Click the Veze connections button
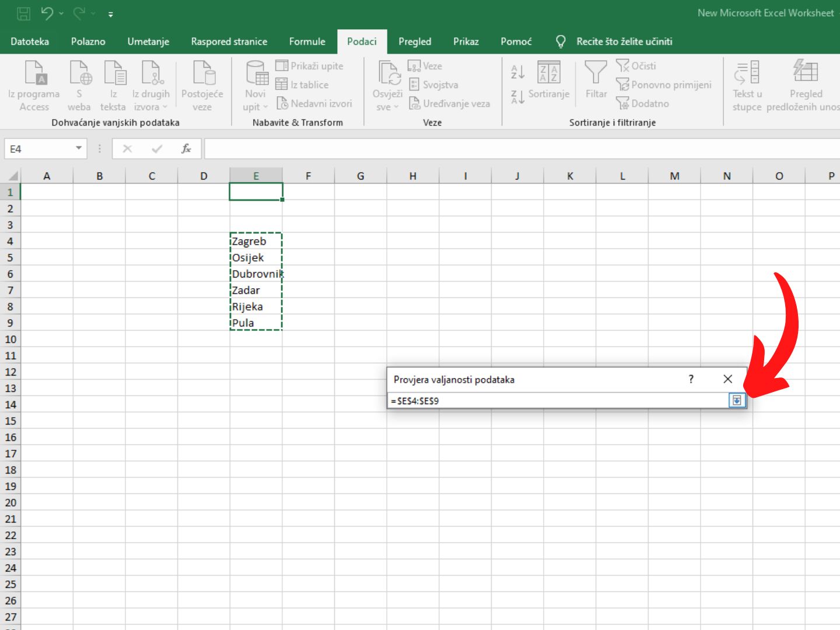The height and width of the screenshot is (630, 840). coord(425,66)
